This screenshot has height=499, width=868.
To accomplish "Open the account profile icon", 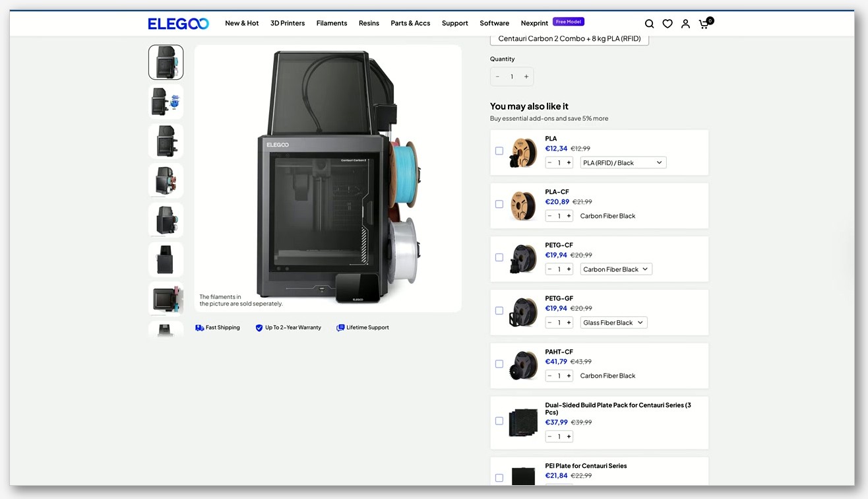I will pos(685,23).
